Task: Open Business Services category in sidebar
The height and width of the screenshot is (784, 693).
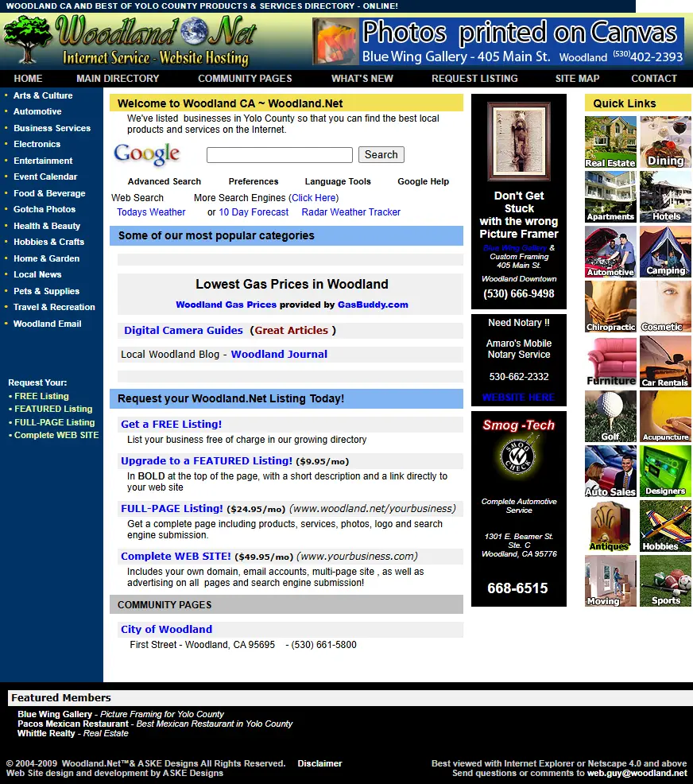Action: click(x=52, y=128)
